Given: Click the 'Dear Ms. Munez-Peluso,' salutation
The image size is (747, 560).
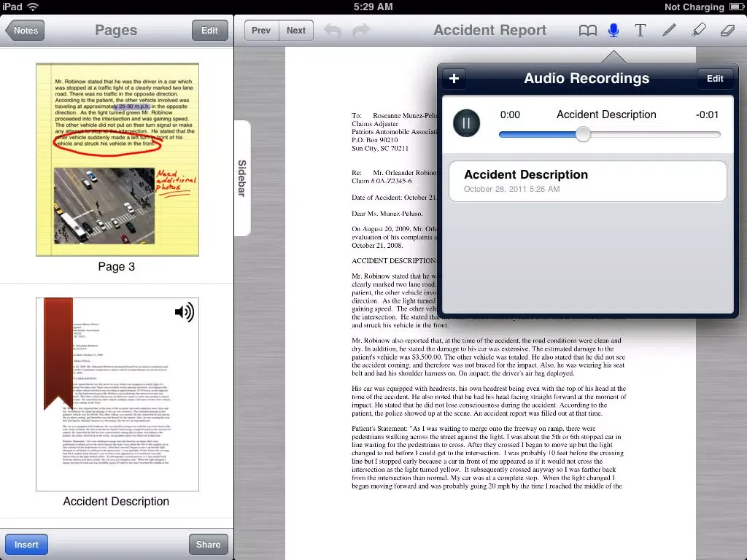Looking at the screenshot, I should pos(387,214).
